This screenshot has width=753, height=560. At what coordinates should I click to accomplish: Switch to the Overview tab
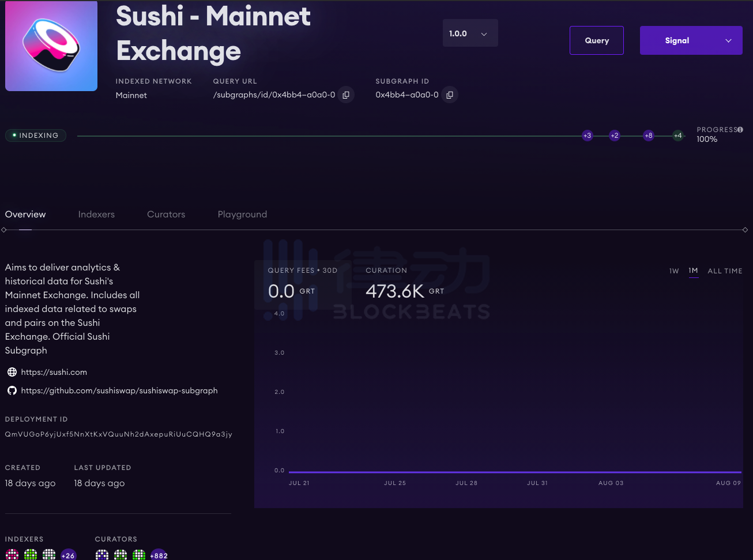pos(25,215)
